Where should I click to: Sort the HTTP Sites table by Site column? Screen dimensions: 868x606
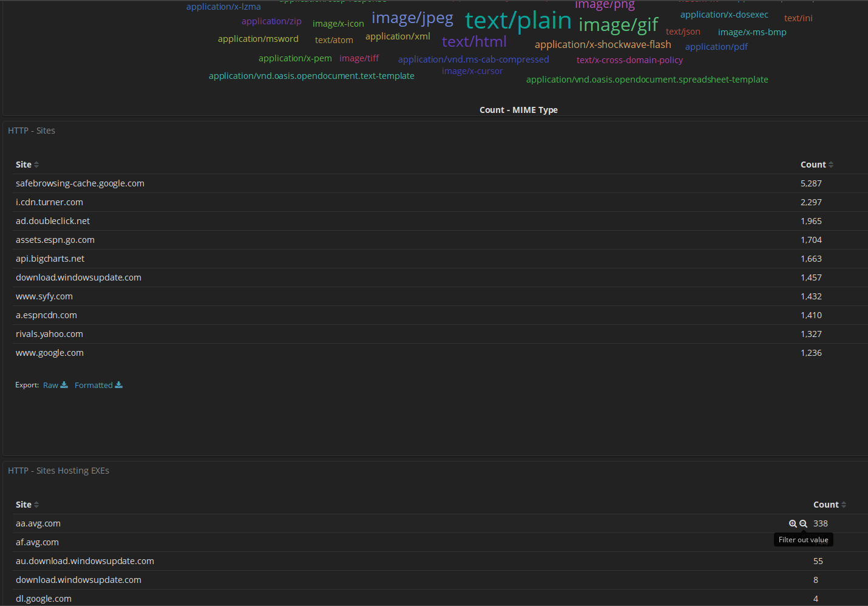click(36, 164)
